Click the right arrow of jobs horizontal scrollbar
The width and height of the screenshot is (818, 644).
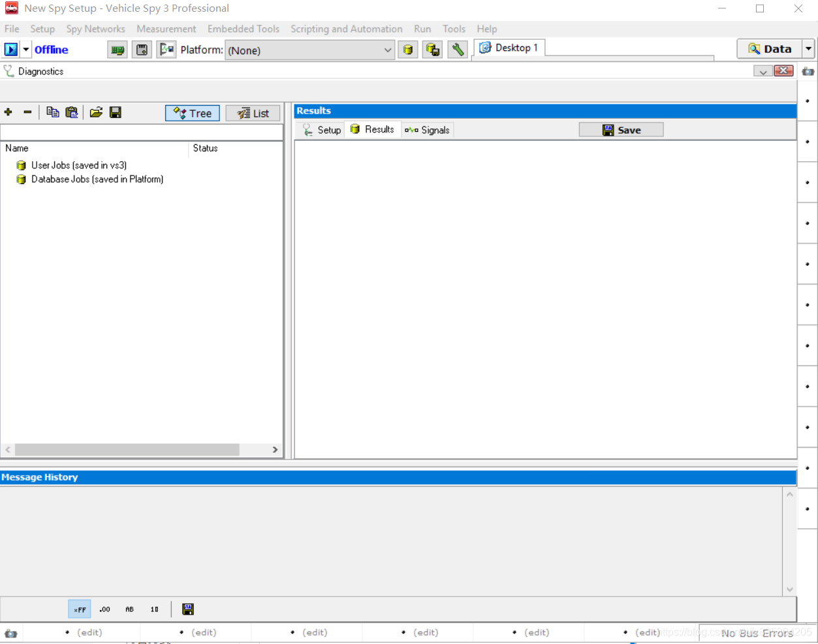coord(275,450)
